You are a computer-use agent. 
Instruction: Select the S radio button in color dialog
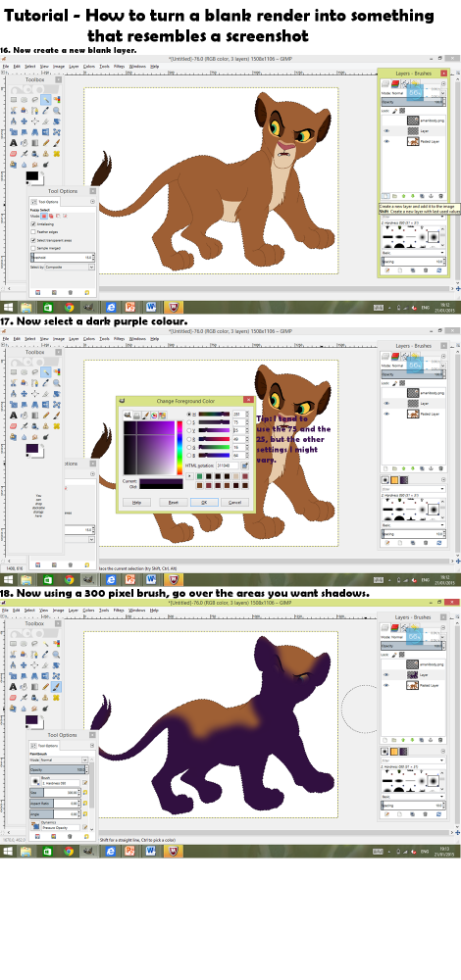[189, 422]
